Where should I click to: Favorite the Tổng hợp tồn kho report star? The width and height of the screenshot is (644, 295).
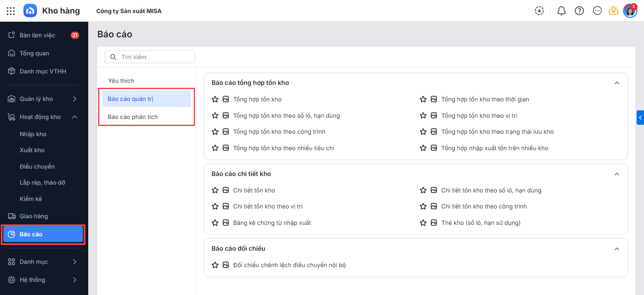215,99
